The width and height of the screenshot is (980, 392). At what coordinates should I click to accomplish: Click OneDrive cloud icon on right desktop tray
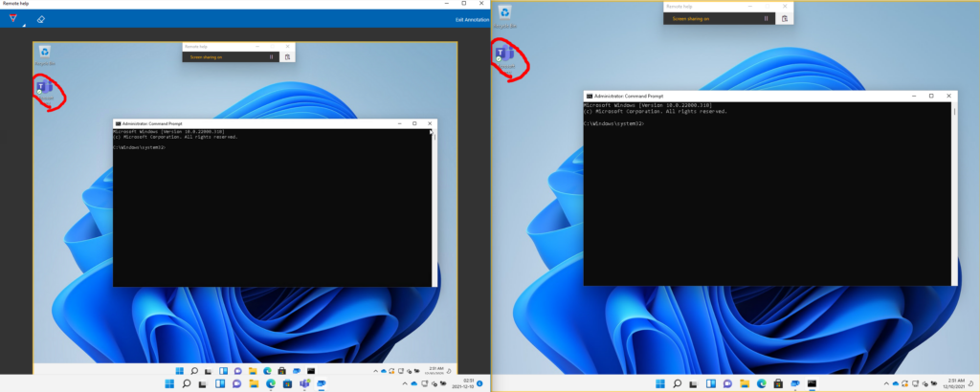tap(895, 384)
